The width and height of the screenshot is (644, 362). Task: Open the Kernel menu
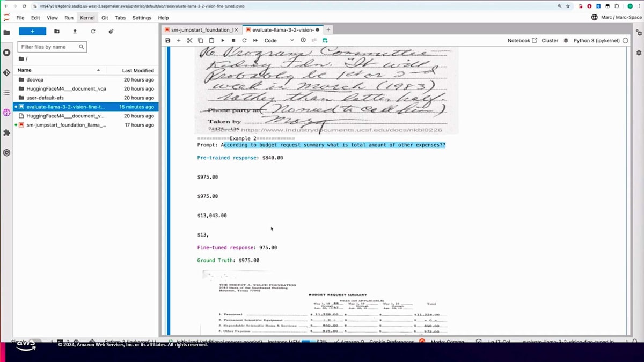coord(87,18)
